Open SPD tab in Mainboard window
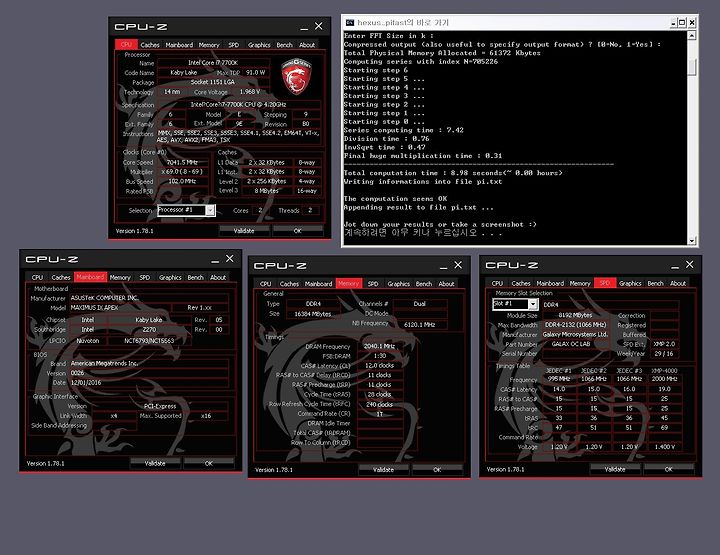720x555 pixels. tap(145, 277)
